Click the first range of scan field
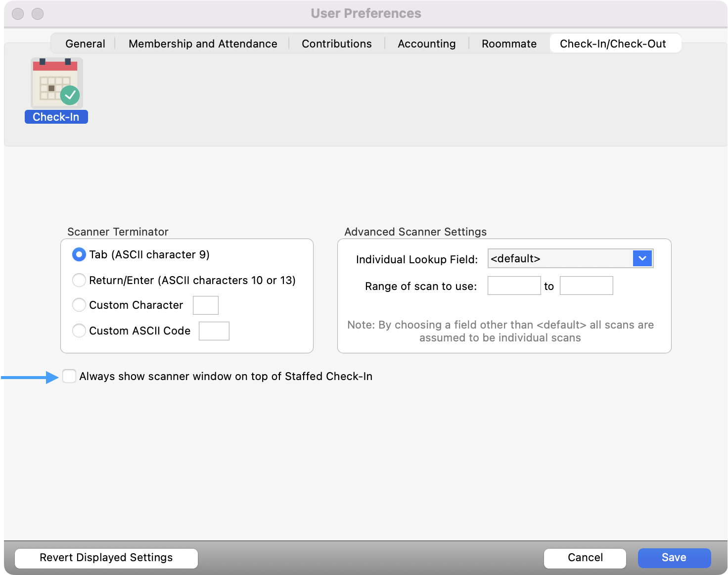Viewport: 728px width, 575px height. (x=514, y=286)
